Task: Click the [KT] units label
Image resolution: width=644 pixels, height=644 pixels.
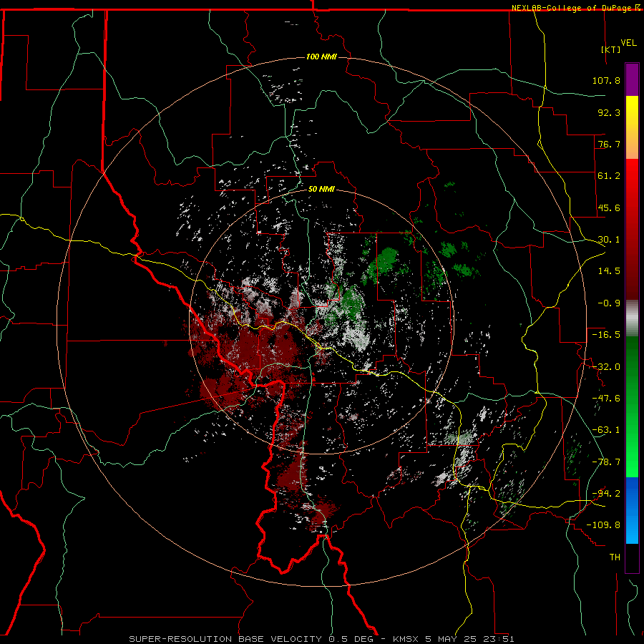Action: tap(611, 49)
